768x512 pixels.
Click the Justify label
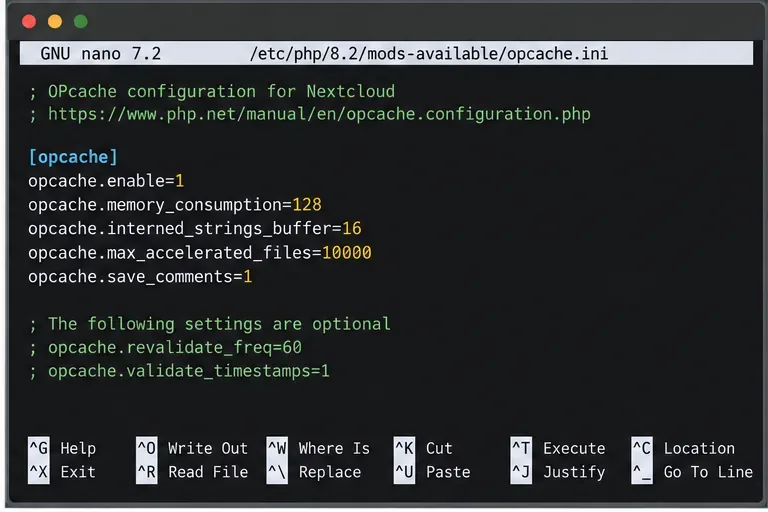click(574, 472)
